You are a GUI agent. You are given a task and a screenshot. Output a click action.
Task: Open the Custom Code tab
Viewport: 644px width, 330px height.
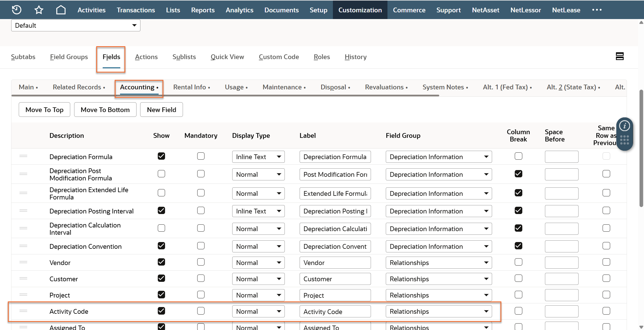pos(279,57)
